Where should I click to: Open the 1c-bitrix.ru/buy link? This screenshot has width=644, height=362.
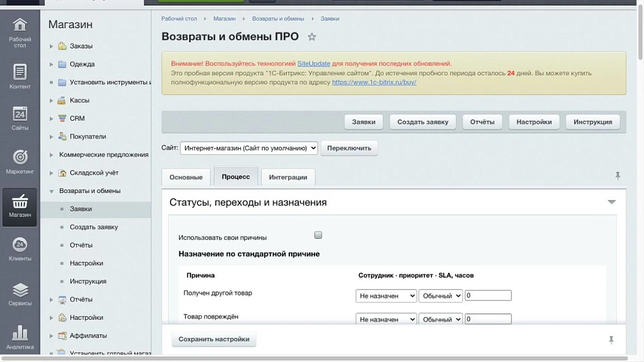[374, 82]
